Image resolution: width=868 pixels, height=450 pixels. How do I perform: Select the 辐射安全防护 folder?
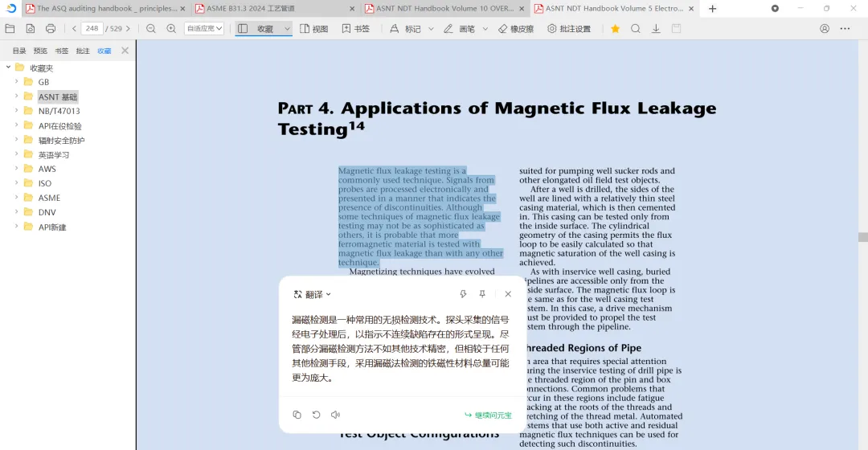pyautogui.click(x=61, y=141)
